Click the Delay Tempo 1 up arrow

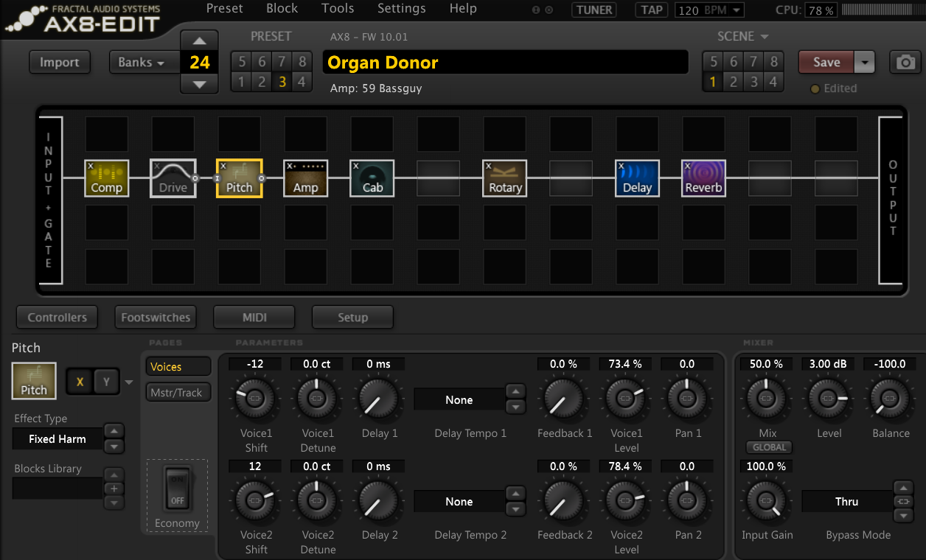[x=516, y=392]
